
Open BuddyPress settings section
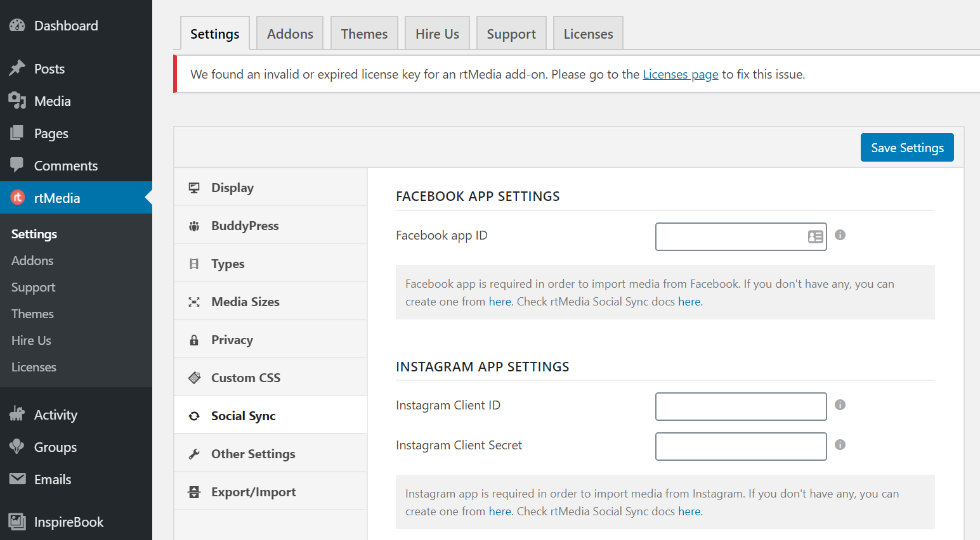click(x=271, y=225)
